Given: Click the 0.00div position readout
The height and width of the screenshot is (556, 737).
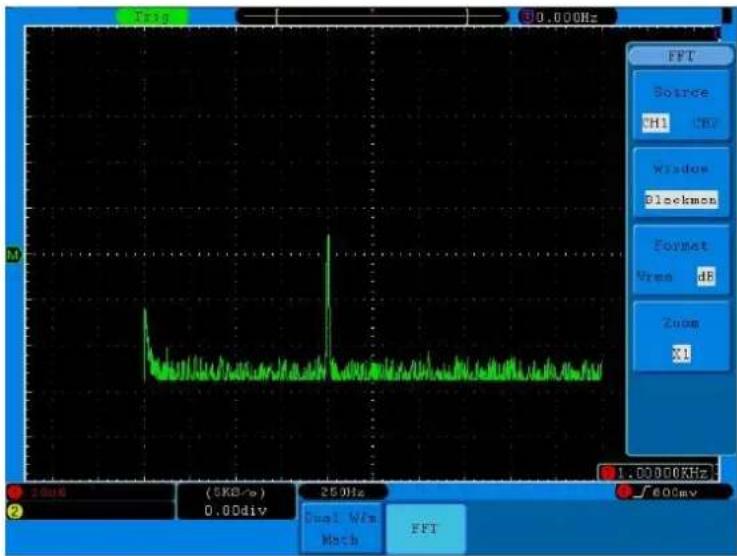Looking at the screenshot, I should tap(235, 510).
